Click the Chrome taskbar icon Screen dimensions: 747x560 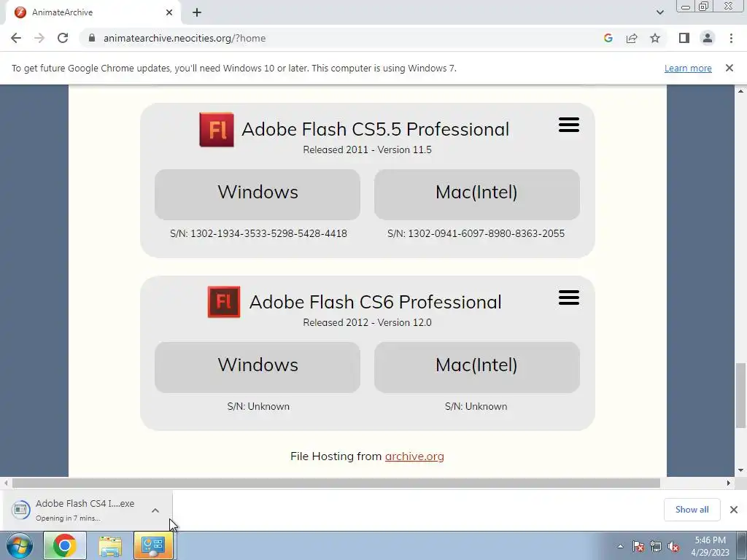coord(65,545)
